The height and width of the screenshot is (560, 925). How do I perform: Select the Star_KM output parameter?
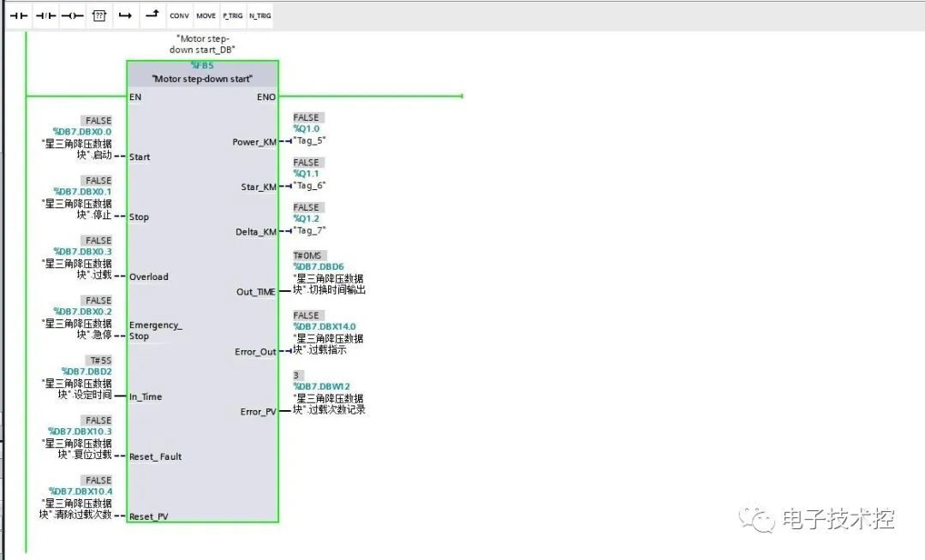(x=259, y=187)
